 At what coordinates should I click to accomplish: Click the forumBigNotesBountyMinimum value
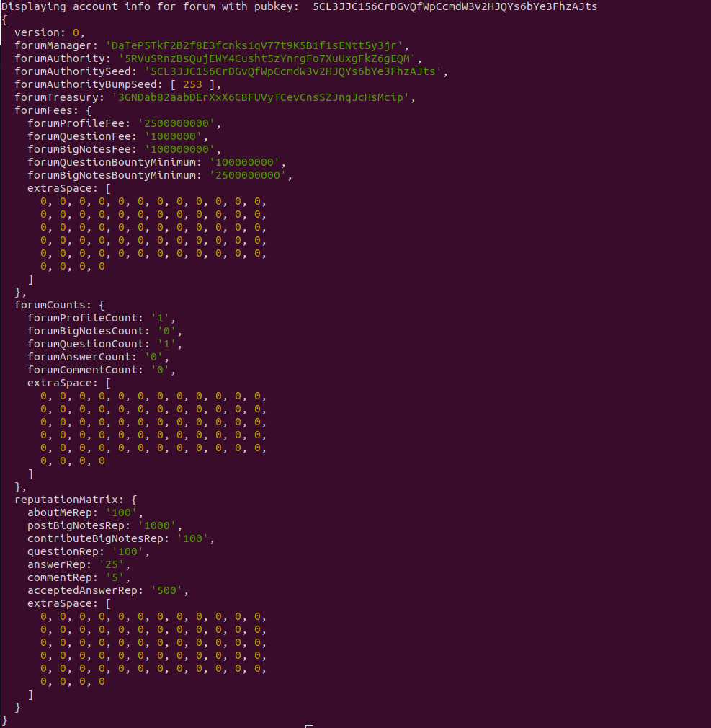tap(251, 175)
